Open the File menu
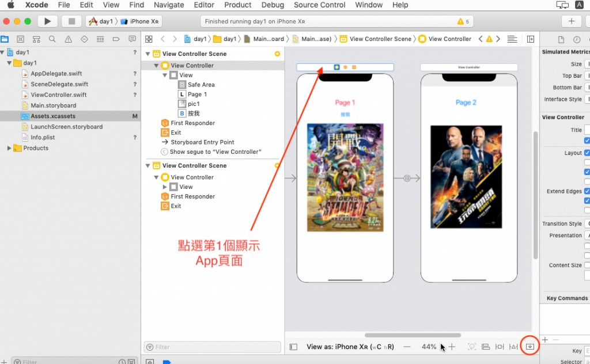Screen dimensions: 590x364 pyautogui.click(x=64, y=5)
